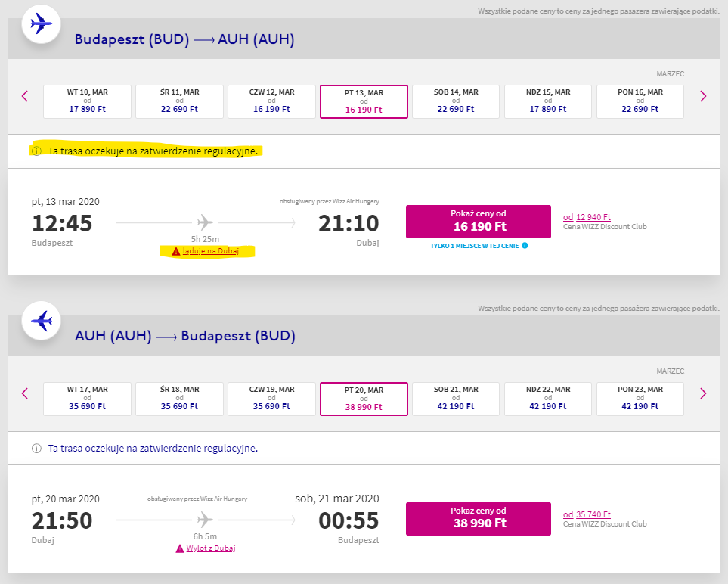Click the 00:55 arrival time
The height and width of the screenshot is (584, 728).
coord(349,520)
